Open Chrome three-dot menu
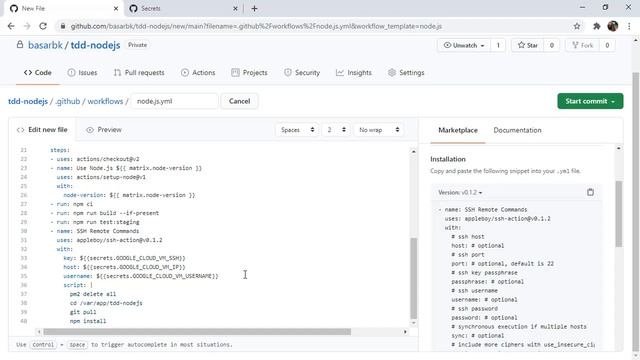The image size is (640, 360). tap(629, 26)
